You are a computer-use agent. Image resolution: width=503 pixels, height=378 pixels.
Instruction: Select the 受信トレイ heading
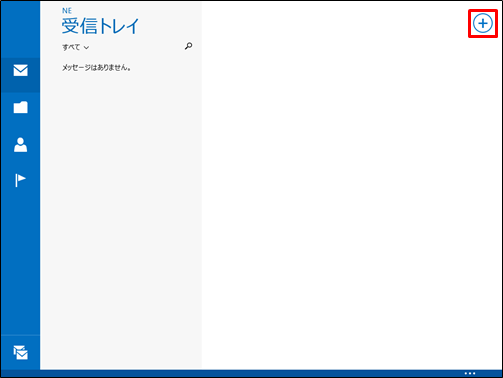pos(100,26)
